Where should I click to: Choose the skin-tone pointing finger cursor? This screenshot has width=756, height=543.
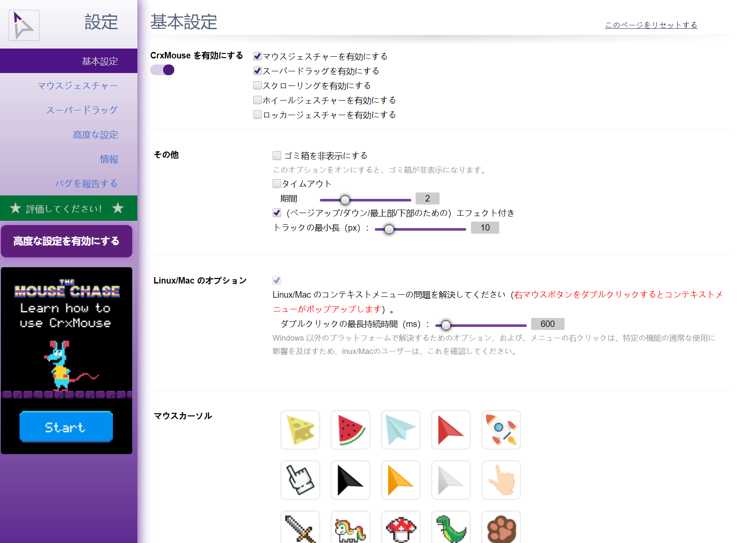click(x=501, y=480)
